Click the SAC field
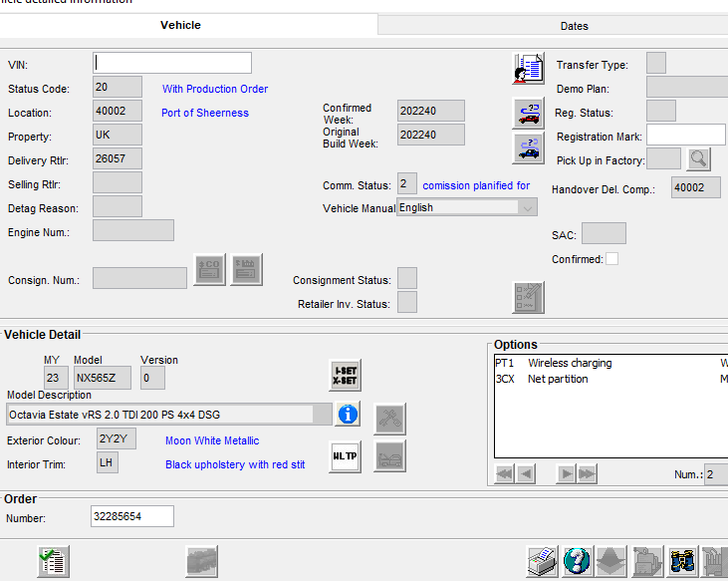The height and width of the screenshot is (581, 728). [604, 233]
